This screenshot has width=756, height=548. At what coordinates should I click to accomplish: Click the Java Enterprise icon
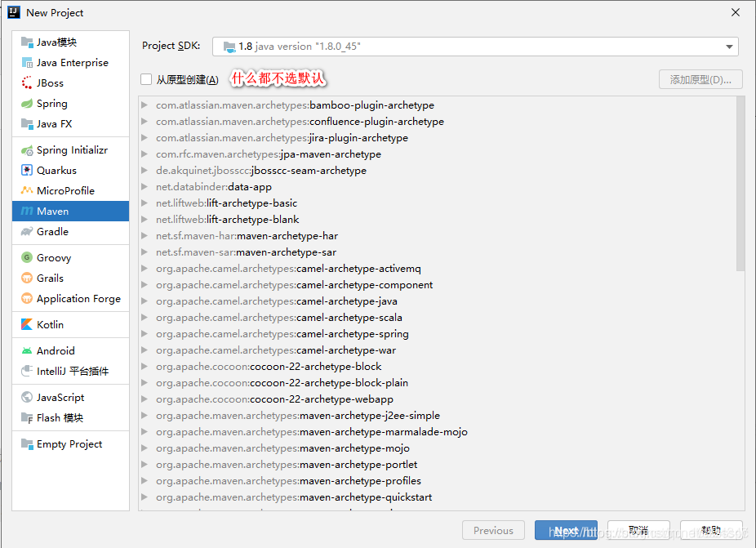tap(27, 63)
